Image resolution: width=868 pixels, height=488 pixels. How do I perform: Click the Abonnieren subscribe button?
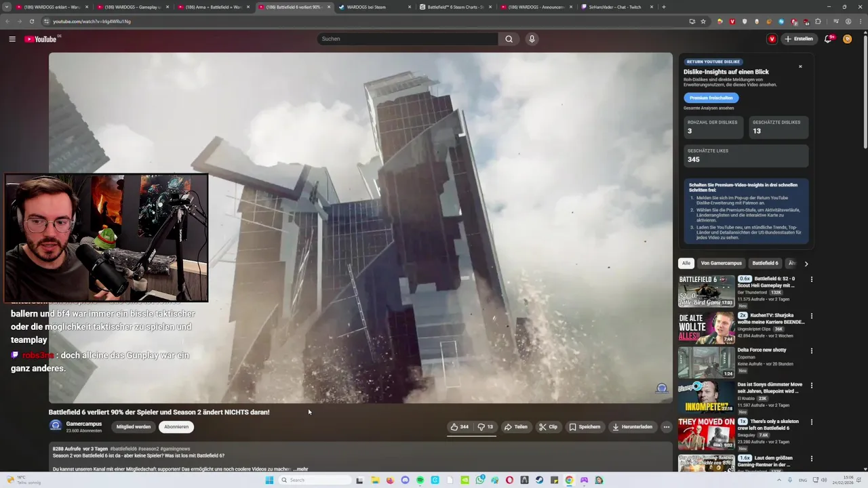click(x=176, y=427)
